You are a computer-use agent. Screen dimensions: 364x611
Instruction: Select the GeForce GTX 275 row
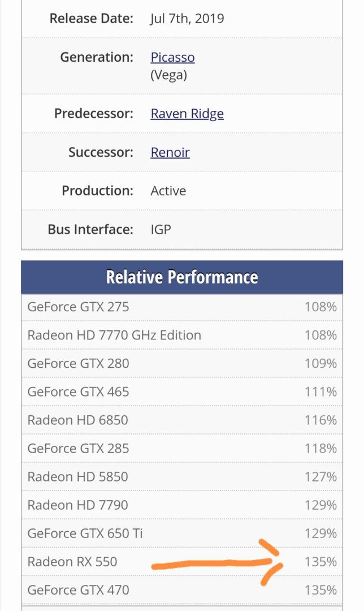pyautogui.click(x=78, y=307)
